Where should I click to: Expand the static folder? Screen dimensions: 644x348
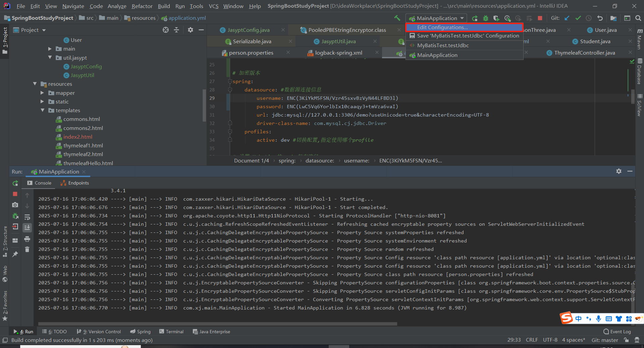coord(42,101)
